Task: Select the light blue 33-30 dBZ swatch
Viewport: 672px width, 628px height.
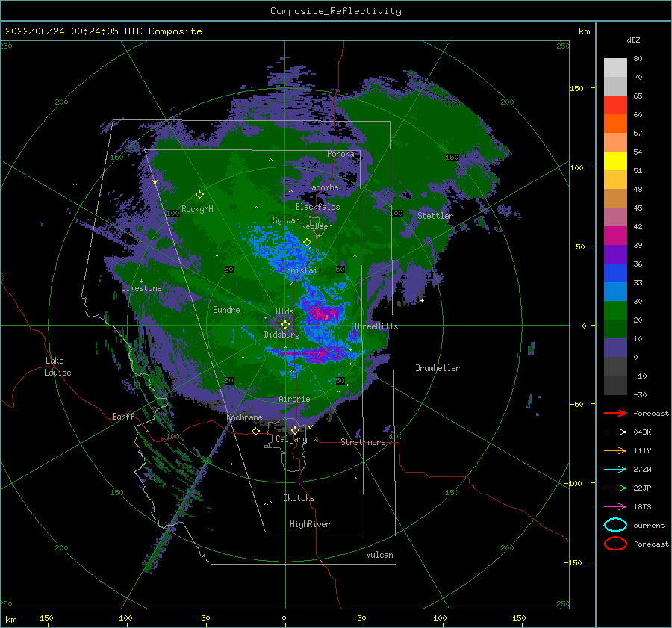Action: (615, 291)
